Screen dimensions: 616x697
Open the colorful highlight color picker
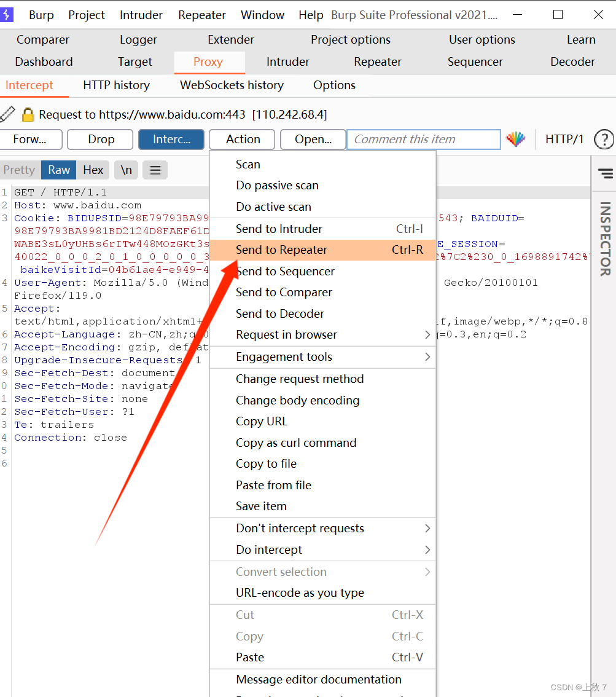516,140
